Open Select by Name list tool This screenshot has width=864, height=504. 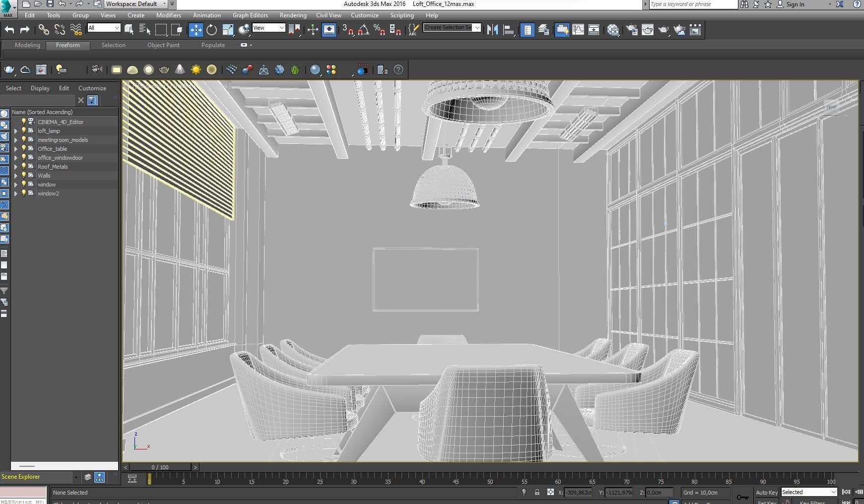[145, 30]
